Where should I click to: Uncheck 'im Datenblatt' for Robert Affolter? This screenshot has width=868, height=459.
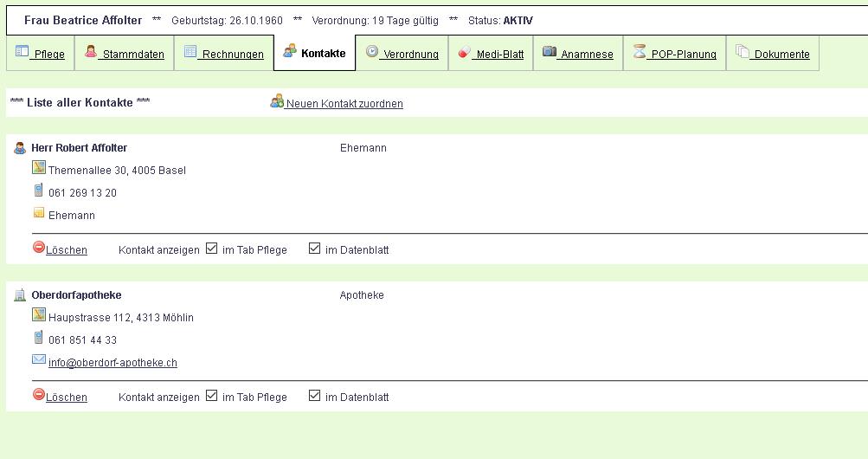tap(315, 249)
